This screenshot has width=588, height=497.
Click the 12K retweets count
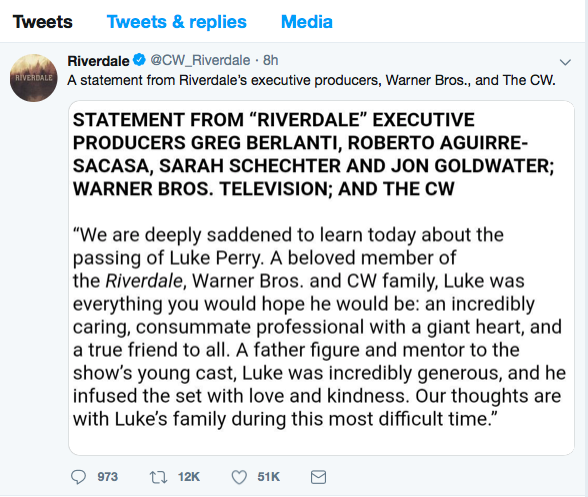189,477
